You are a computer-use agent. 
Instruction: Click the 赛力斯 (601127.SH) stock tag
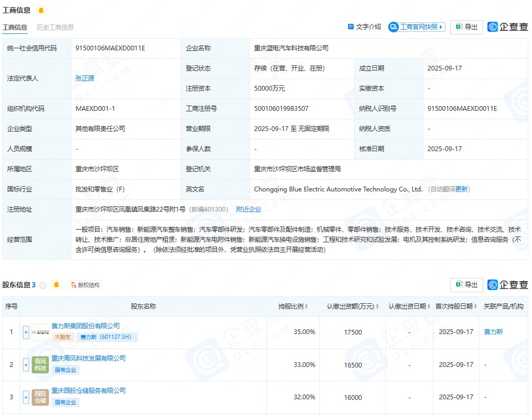point(107,337)
